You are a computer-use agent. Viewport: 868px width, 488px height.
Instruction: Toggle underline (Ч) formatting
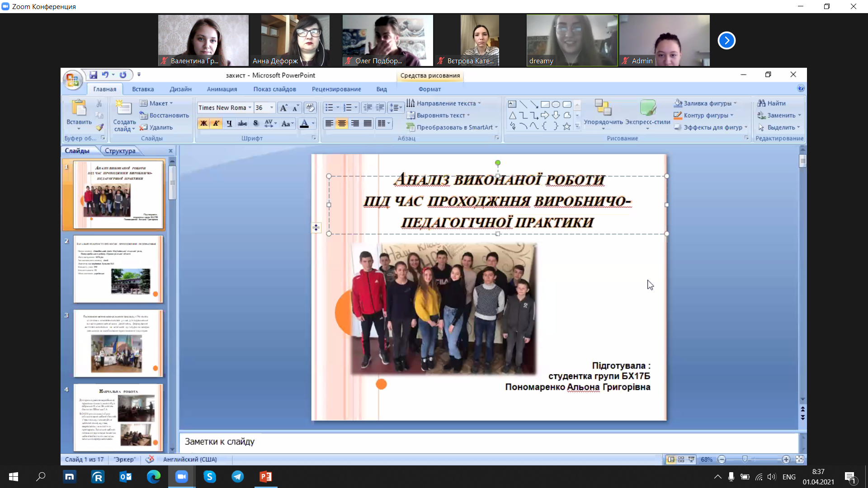tap(229, 123)
